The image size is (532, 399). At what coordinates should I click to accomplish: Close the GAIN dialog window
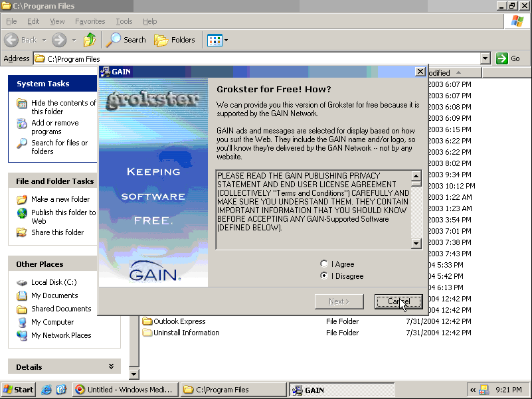420,72
